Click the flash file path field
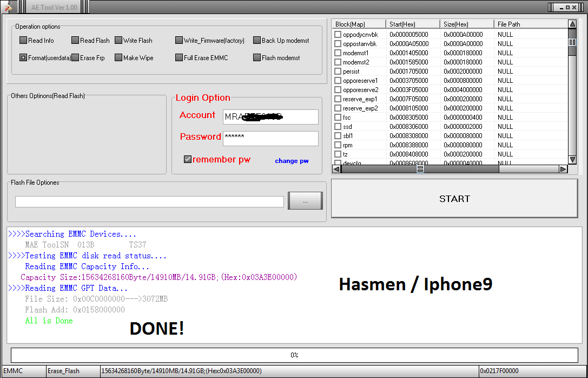 149,201
